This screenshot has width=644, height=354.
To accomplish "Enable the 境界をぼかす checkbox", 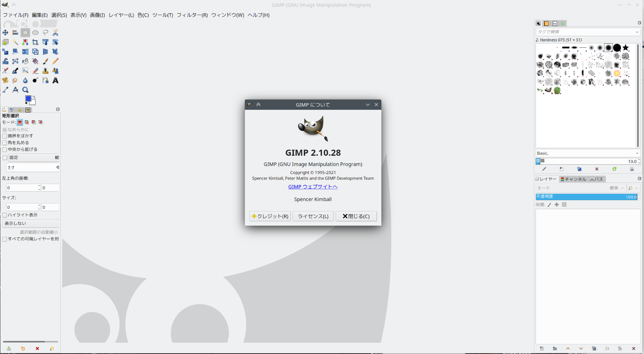I will (x=5, y=136).
